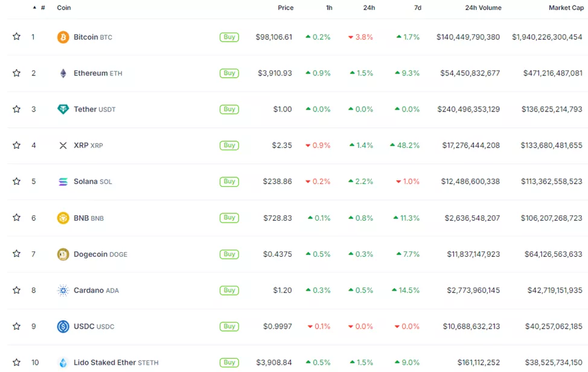
Task: Sort table by 24h Volume header
Action: point(483,8)
